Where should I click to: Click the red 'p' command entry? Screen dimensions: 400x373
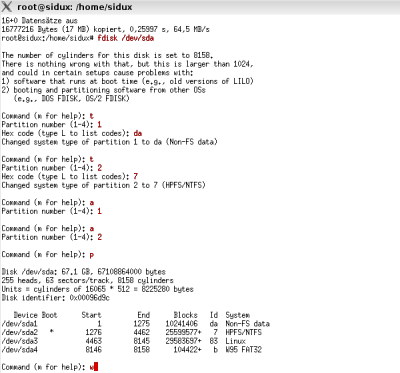point(92,255)
